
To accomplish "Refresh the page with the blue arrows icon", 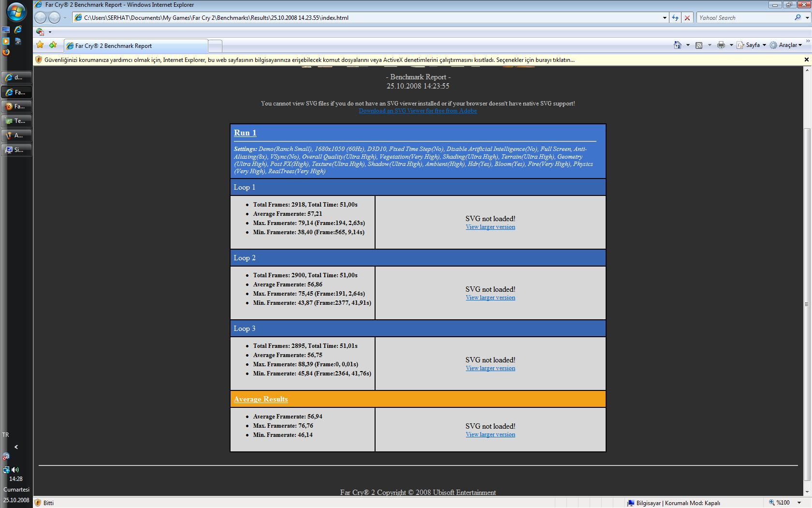I will point(675,18).
